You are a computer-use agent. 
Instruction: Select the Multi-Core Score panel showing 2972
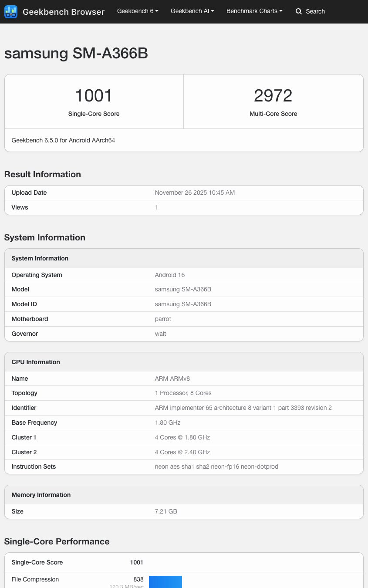pos(273,101)
